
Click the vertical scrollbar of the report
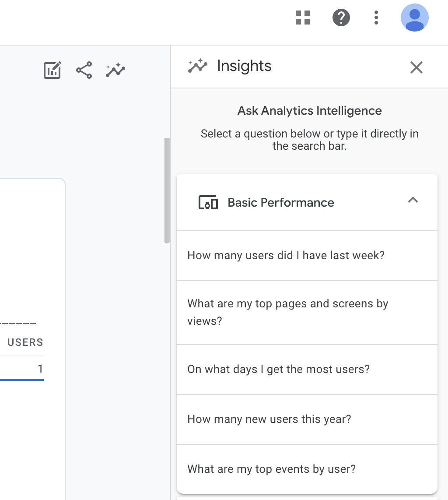coord(167,191)
